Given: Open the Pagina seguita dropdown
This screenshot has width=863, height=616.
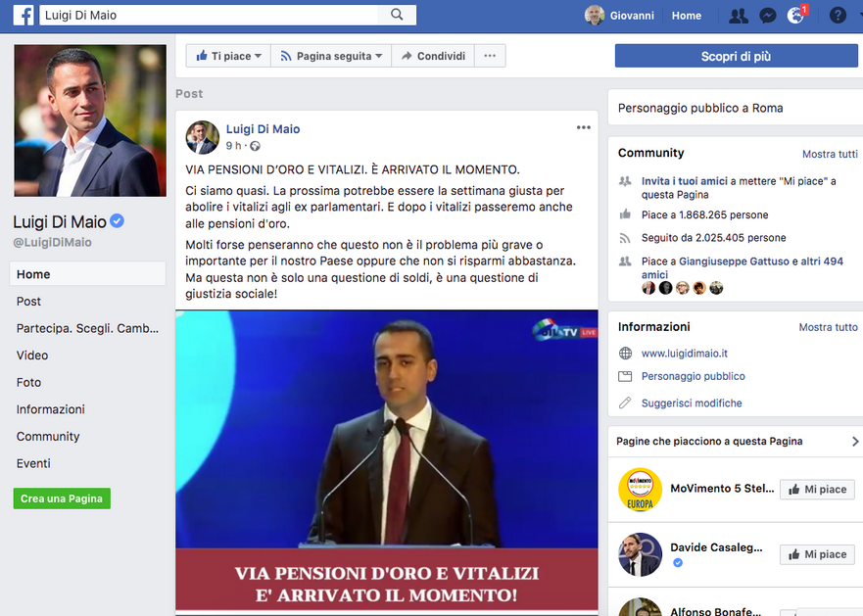Looking at the screenshot, I should (331, 56).
